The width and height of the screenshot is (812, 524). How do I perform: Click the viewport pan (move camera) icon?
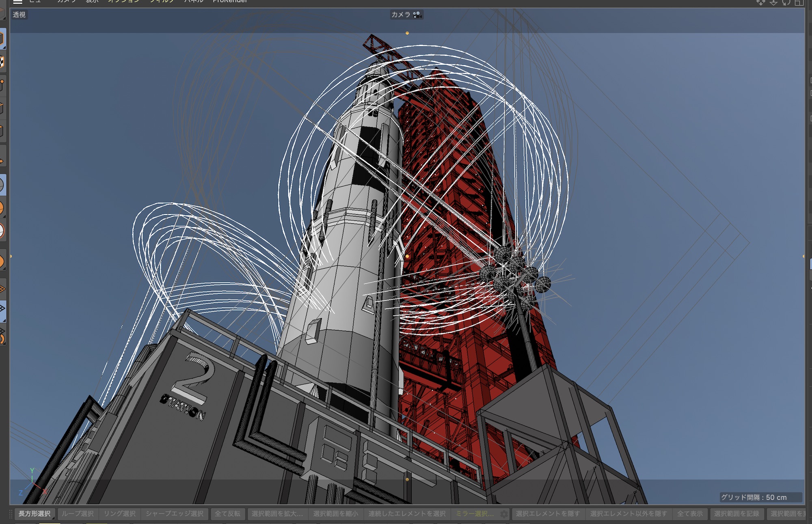point(760,2)
